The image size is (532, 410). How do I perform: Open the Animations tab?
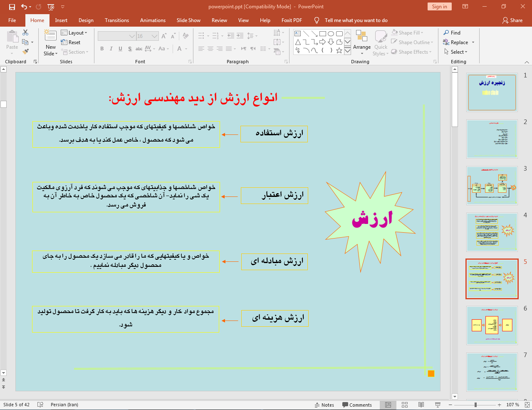153,20
